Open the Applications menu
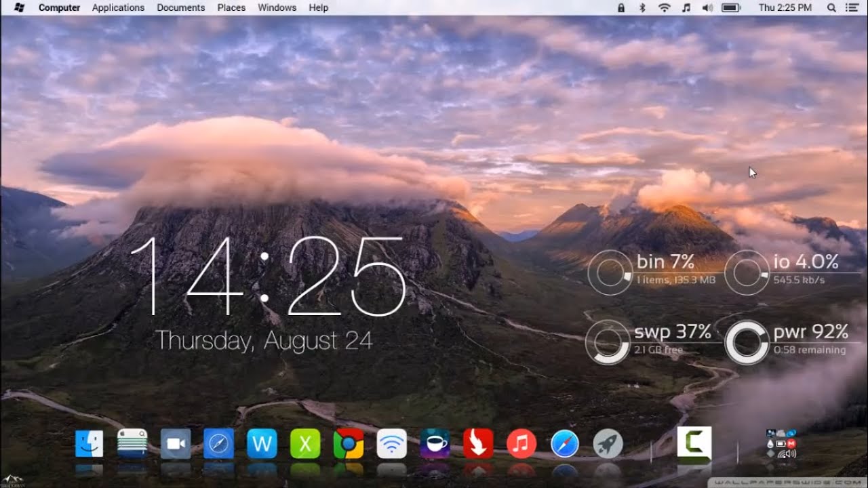 pyautogui.click(x=118, y=7)
